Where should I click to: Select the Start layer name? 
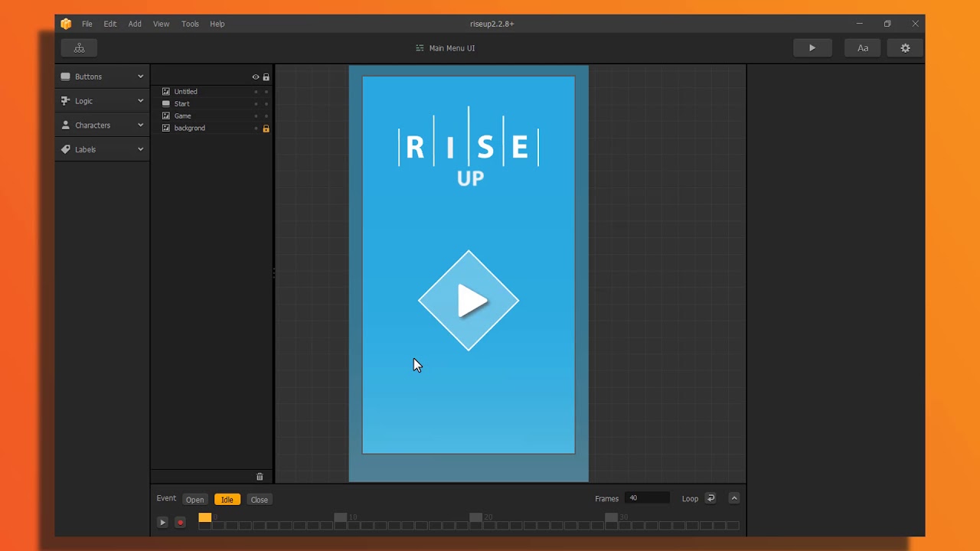click(182, 104)
